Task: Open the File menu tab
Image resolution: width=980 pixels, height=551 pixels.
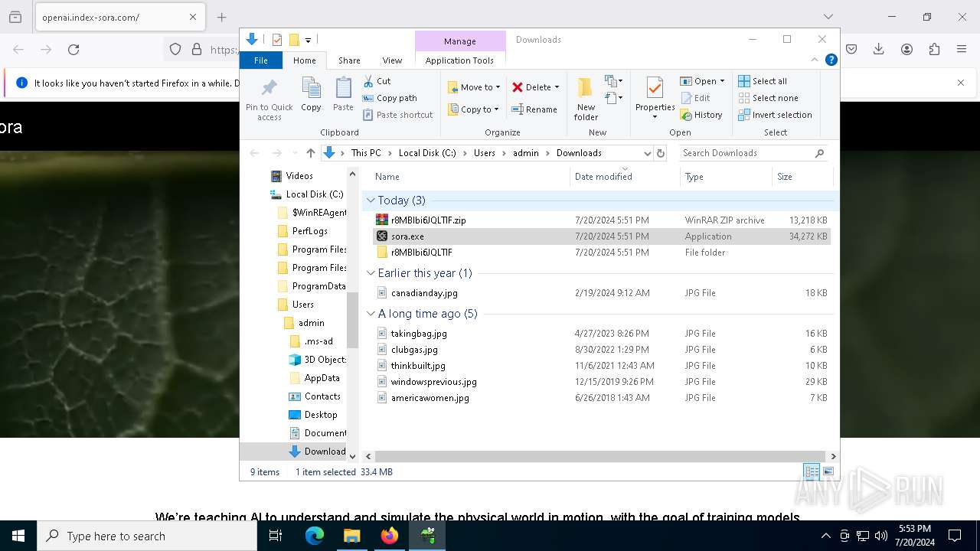Action: coord(261,60)
